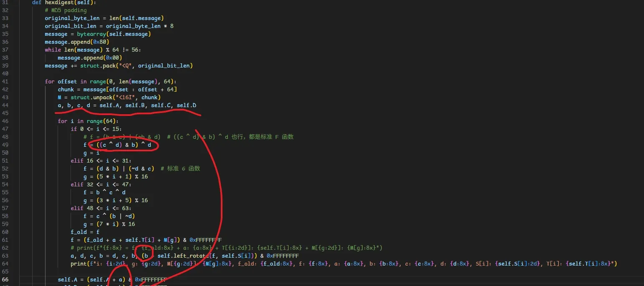This screenshot has width=644, height=286.
Task: Click the "a, d, c, b = d, c, b," left_rotate line
Action: pyautogui.click(x=185, y=256)
